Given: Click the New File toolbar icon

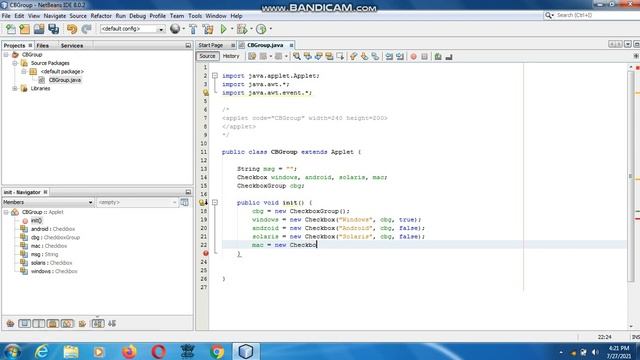Looking at the screenshot, I should (11, 29).
